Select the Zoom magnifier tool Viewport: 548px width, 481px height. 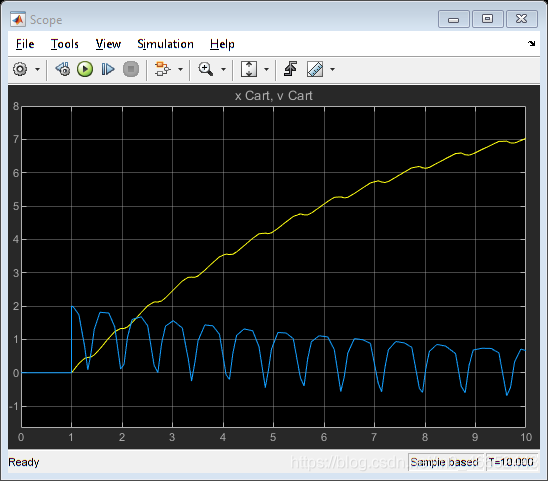(x=206, y=69)
